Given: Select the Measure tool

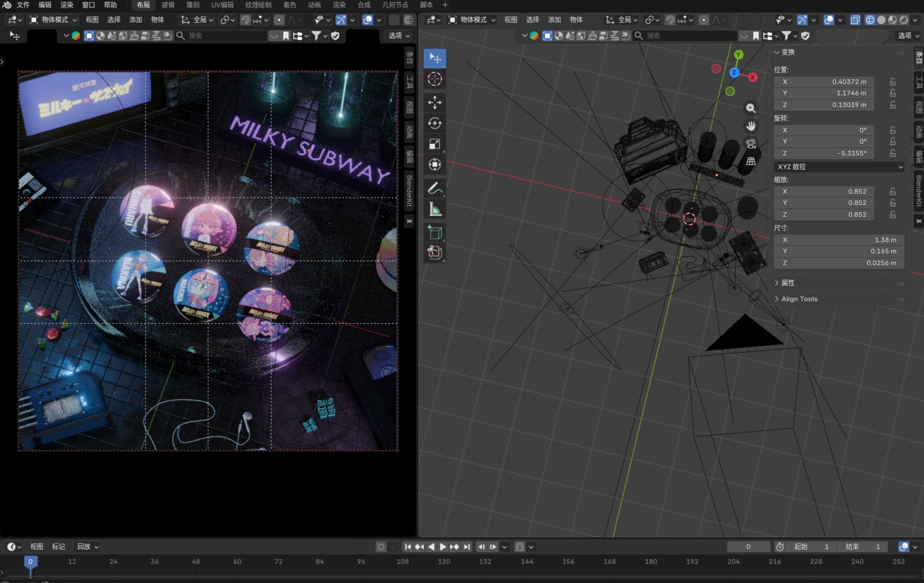Looking at the screenshot, I should coord(434,209).
